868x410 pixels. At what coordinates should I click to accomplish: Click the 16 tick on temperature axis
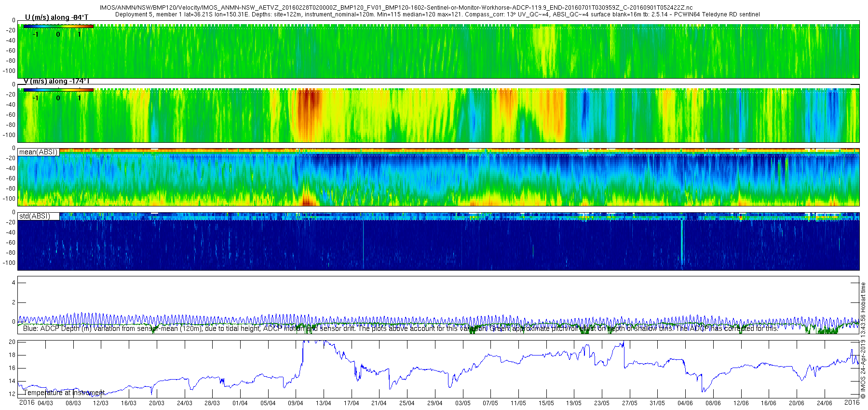tap(13, 368)
